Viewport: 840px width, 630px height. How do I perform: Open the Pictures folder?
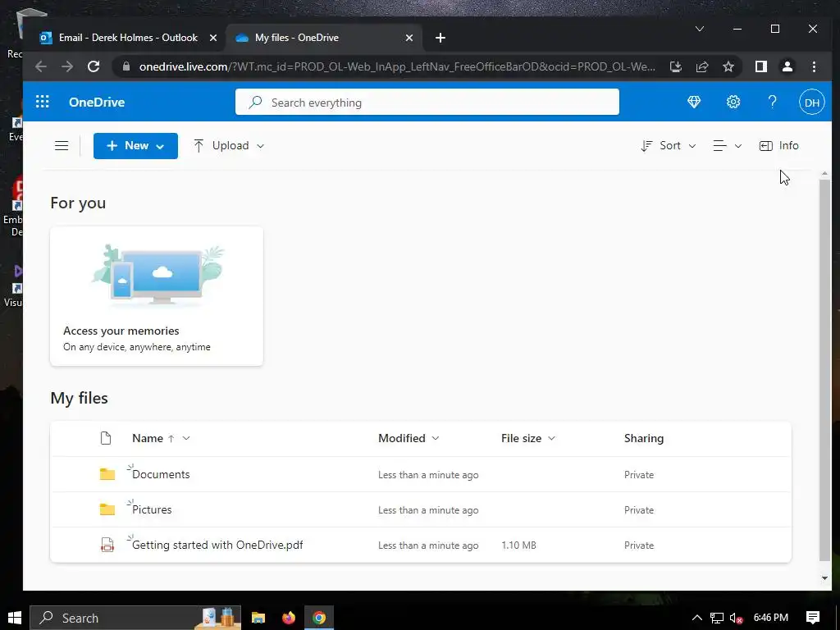tap(152, 509)
